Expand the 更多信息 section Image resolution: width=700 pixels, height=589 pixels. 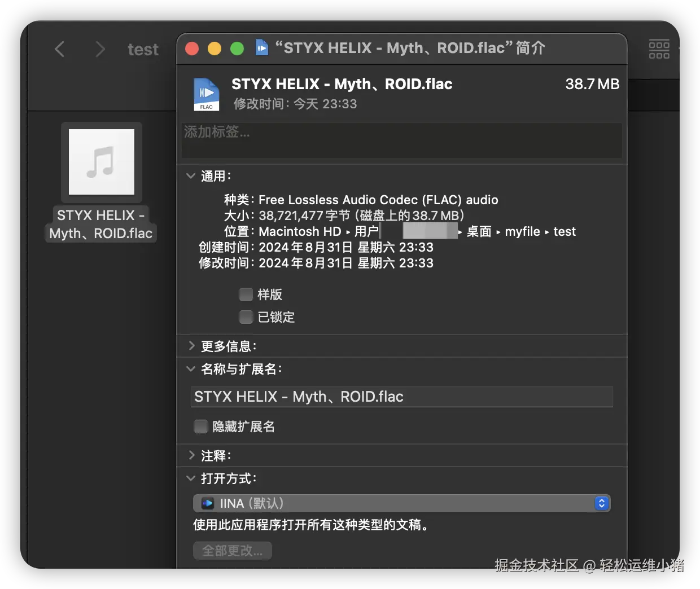point(191,346)
